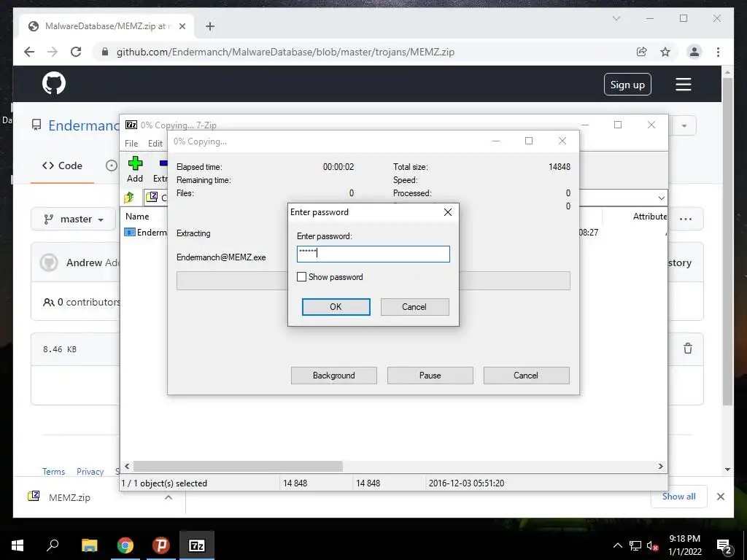Image resolution: width=747 pixels, height=560 pixels.
Task: Click 7-Zip taskbar icon
Action: (x=197, y=545)
